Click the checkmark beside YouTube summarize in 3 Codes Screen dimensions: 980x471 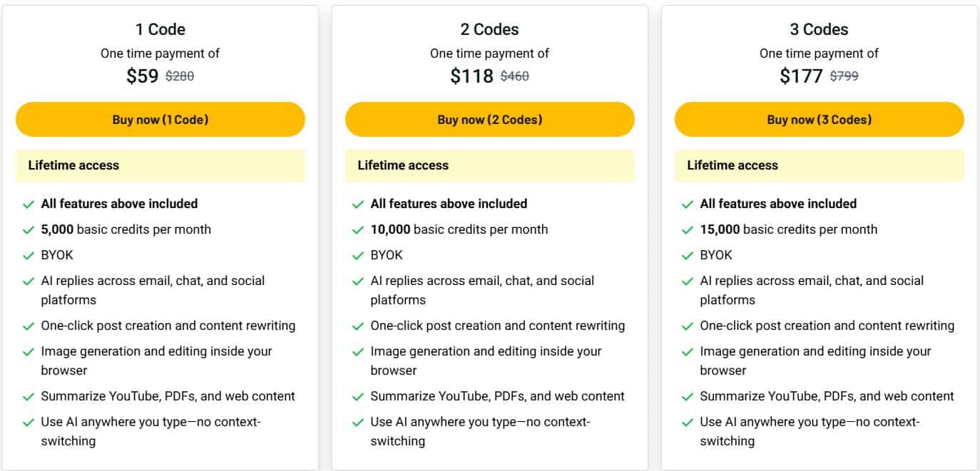coord(687,396)
